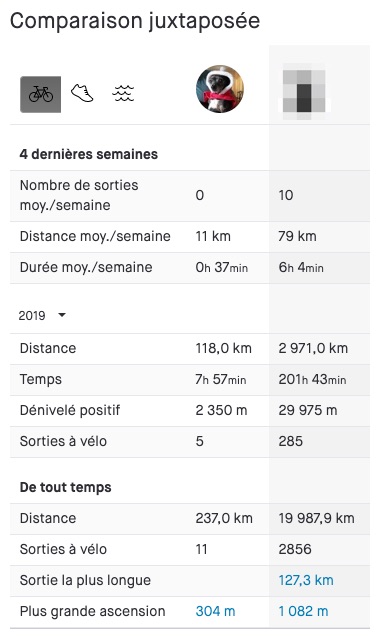The width and height of the screenshot is (382, 644).
Task: Switch to the swimming waves icon
Action: [x=123, y=93]
